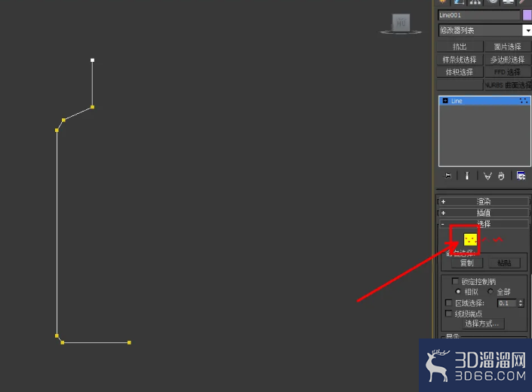Open Configure Modifier Sets icon
The height and width of the screenshot is (392, 532).
click(521, 176)
